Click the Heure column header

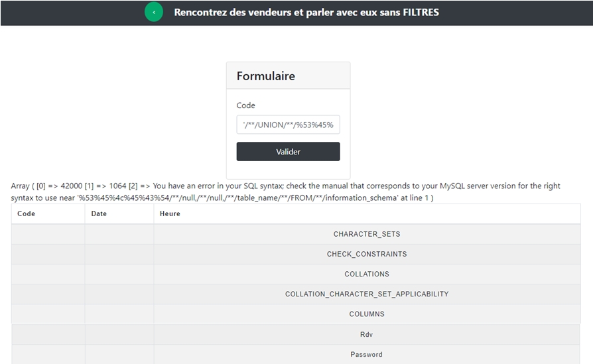coord(170,213)
